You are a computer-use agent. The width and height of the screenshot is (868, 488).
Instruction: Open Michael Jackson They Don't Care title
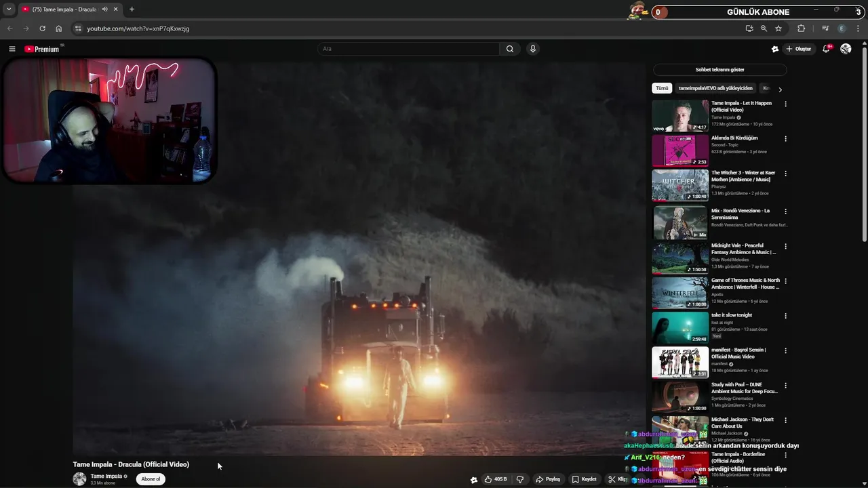coord(742,423)
